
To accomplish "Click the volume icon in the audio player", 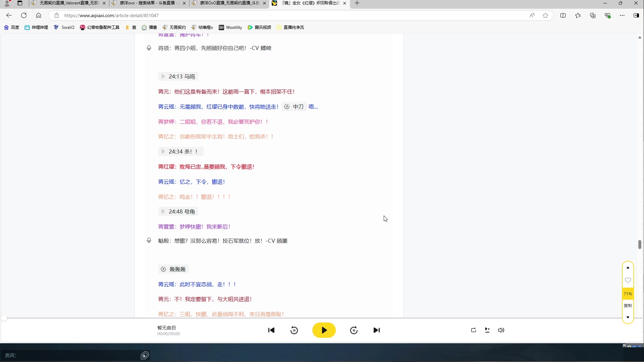I will (501, 330).
